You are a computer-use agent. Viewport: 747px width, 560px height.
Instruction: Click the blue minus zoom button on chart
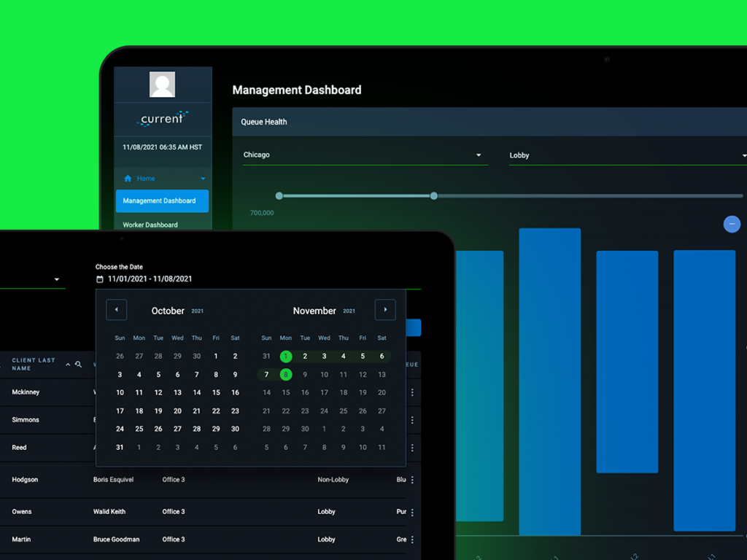point(732,224)
